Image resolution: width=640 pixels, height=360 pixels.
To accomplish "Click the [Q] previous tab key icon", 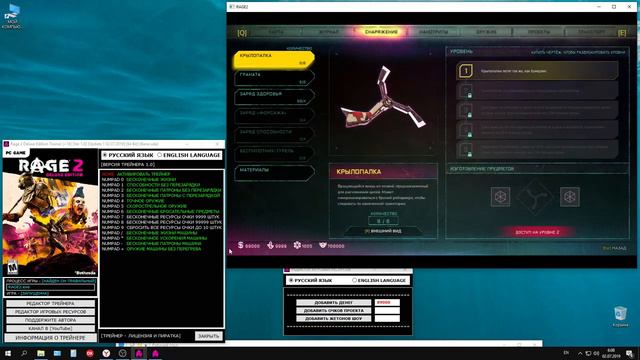I will [242, 33].
